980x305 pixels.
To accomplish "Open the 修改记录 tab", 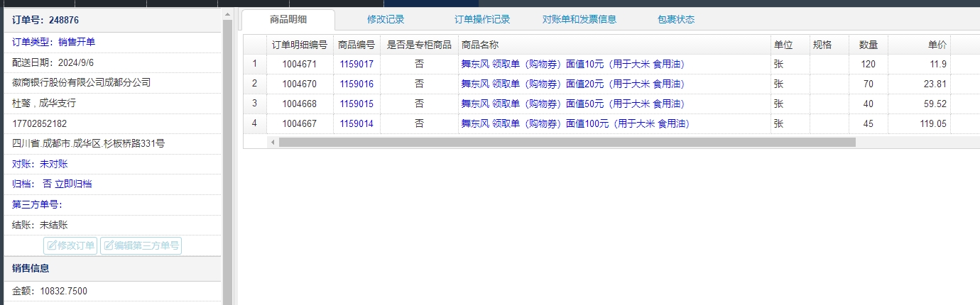I will [x=386, y=19].
